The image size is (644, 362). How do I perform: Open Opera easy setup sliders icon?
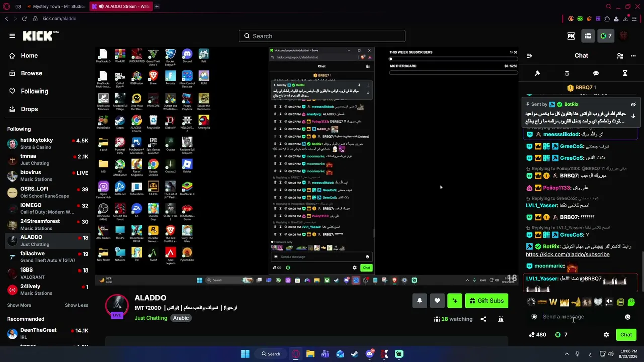coord(634,19)
